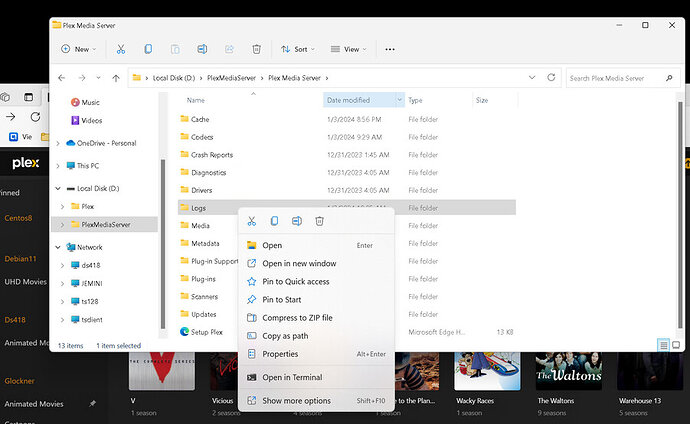Select the Cache folder row
This screenshot has width=690, height=424.
[x=347, y=119]
